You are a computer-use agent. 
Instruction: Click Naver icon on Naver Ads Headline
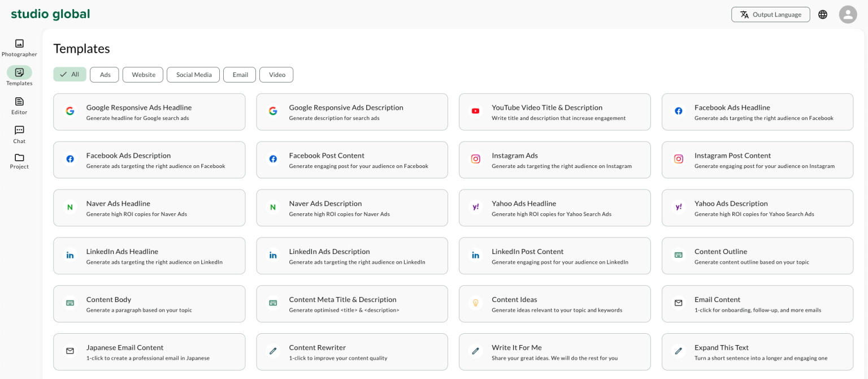coord(70,208)
